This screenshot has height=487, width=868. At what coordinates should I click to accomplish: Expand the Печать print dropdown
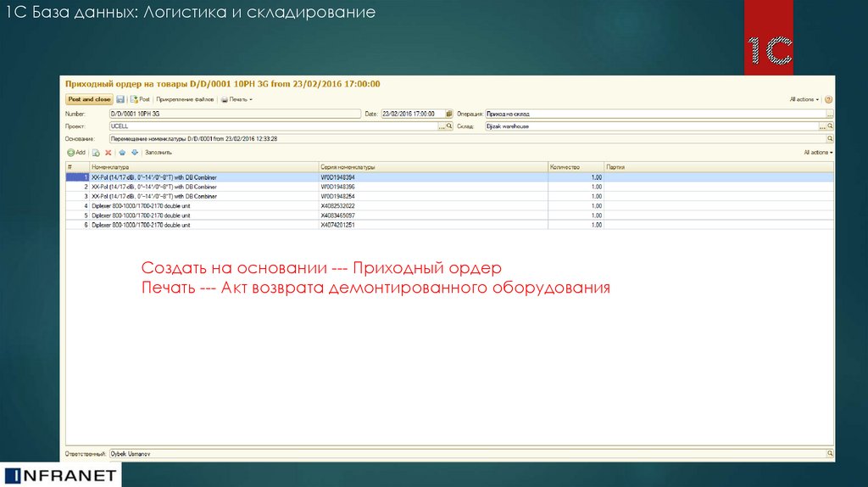point(236,99)
